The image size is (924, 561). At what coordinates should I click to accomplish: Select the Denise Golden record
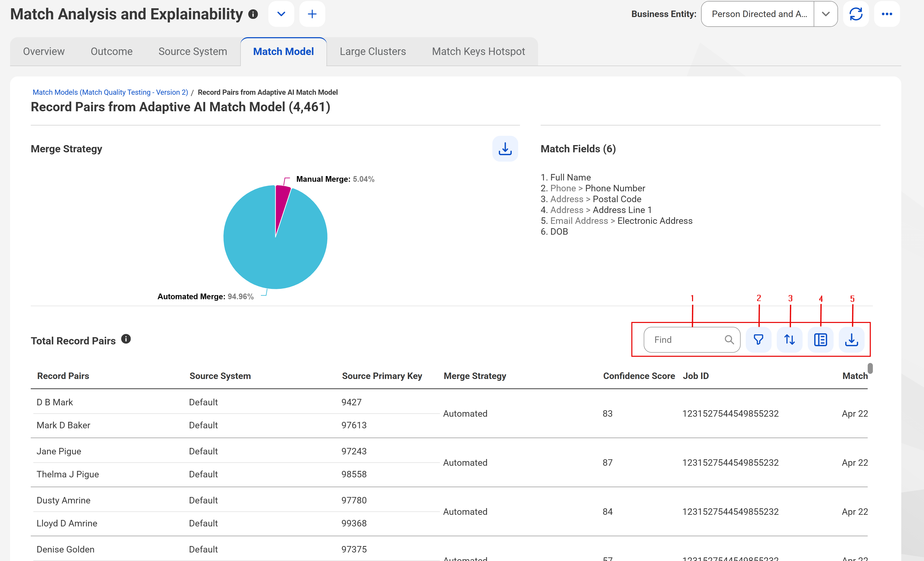tap(65, 549)
